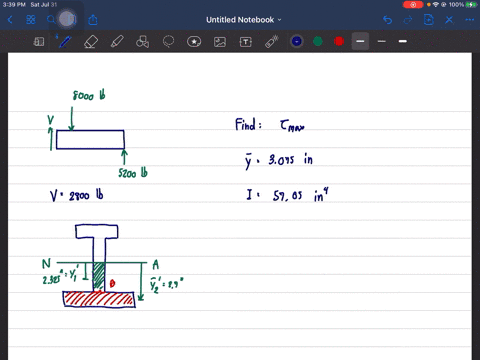Open the Elements sticker tool
The width and height of the screenshot is (480, 360).
[194, 42]
